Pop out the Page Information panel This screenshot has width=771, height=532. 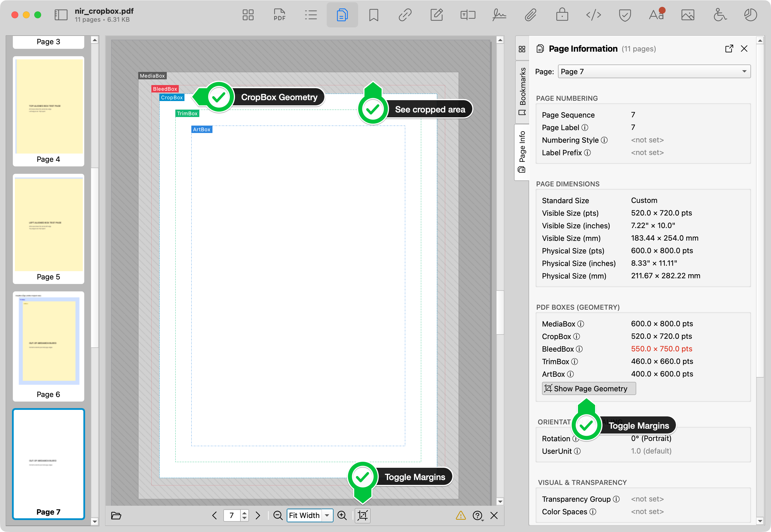coord(729,49)
